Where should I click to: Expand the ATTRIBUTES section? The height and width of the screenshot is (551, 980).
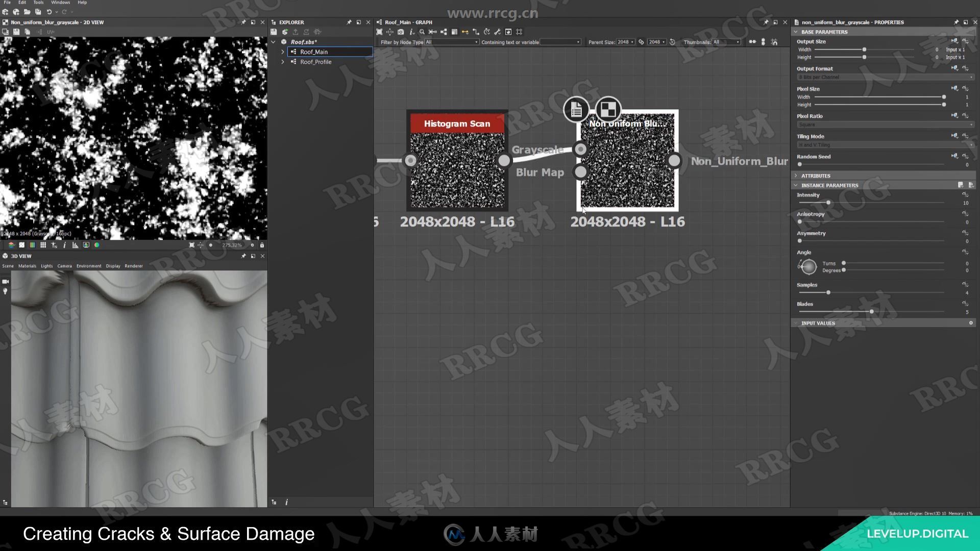click(x=796, y=176)
